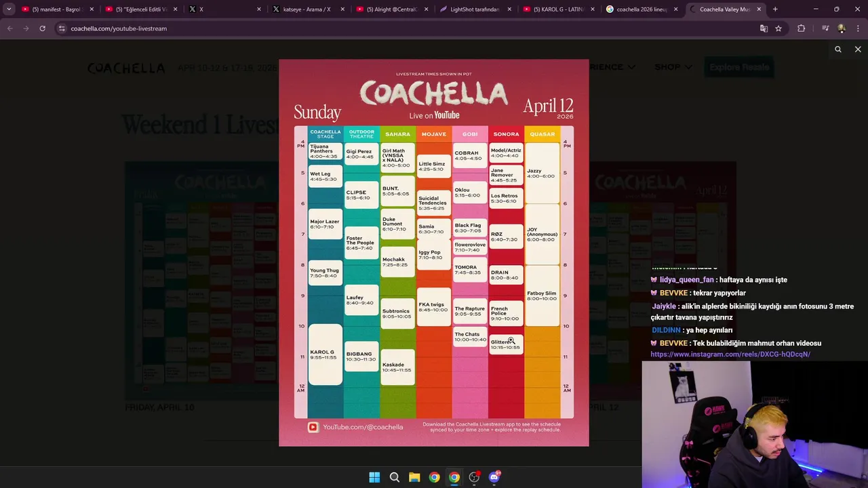The height and width of the screenshot is (488, 868).
Task: Open a new browser tab
Action: (775, 9)
